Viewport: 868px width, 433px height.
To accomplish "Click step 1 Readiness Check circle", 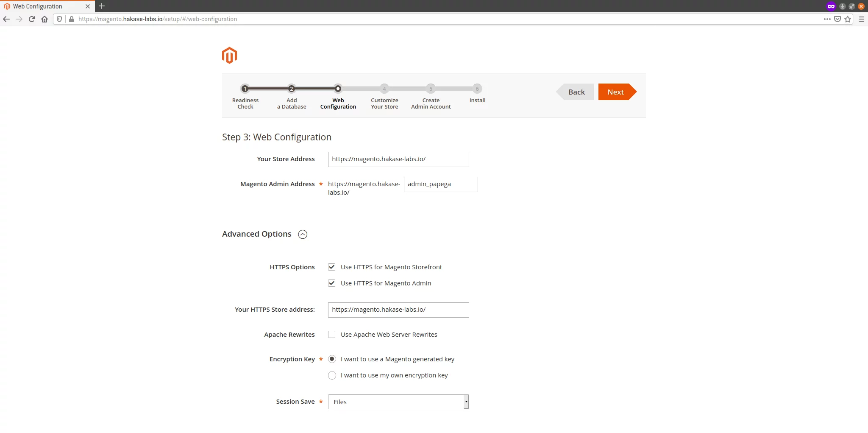I will pyautogui.click(x=245, y=89).
